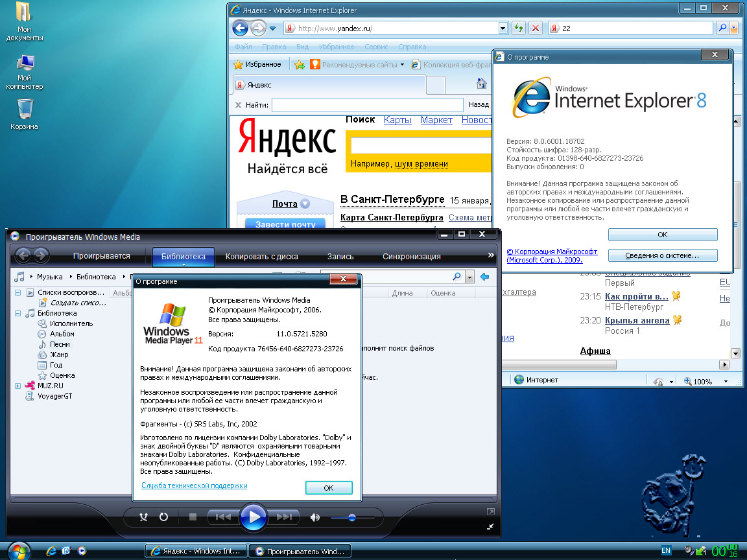Click the red Stop loading icon
The width and height of the screenshot is (747, 560).
536,28
